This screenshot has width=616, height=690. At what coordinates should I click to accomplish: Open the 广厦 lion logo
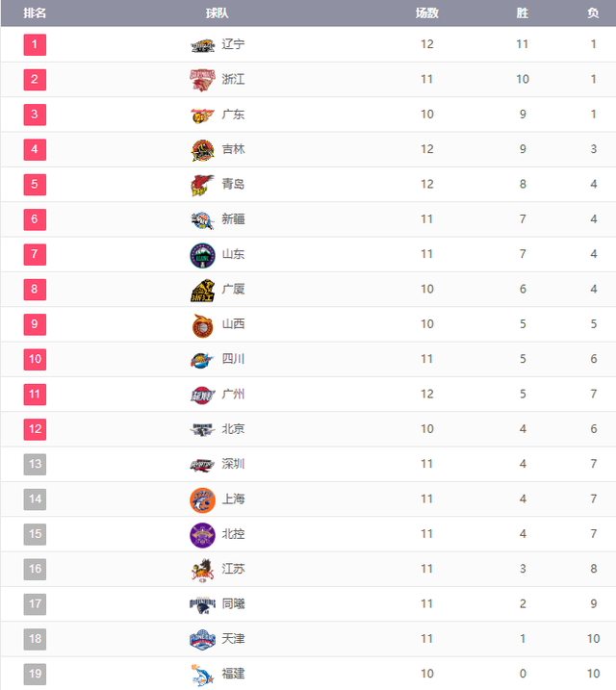point(202,290)
